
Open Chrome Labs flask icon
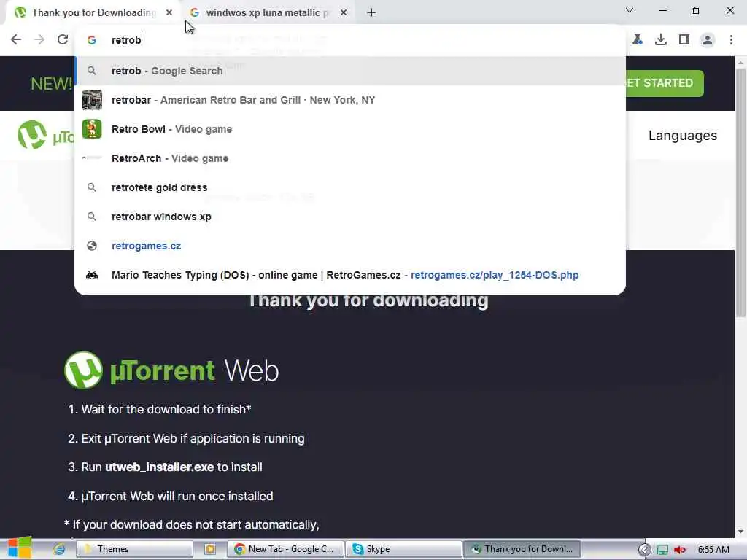click(x=638, y=39)
